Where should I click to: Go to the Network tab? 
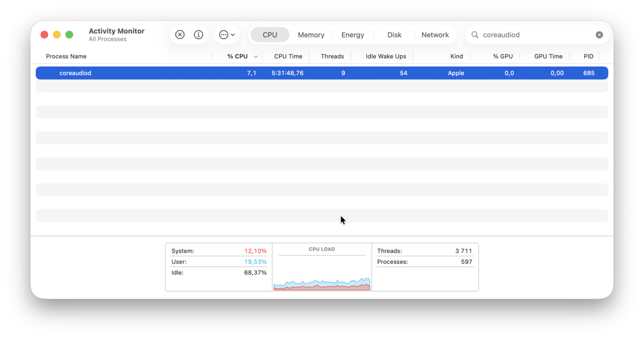(x=435, y=35)
